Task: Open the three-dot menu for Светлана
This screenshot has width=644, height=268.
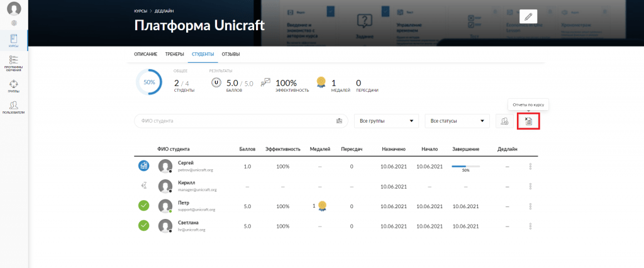Action: (530, 226)
